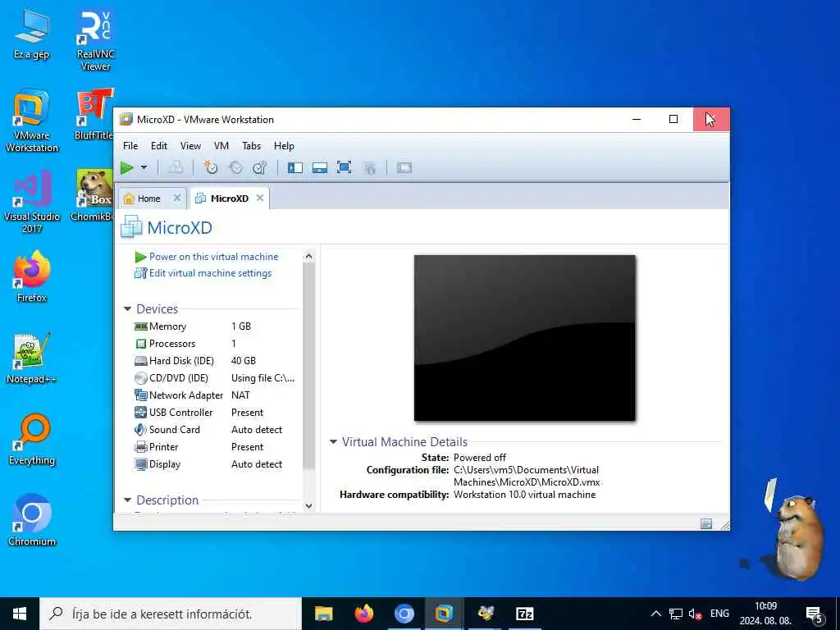840x630 pixels.
Task: Click the status bar message log icon
Action: coord(706,524)
